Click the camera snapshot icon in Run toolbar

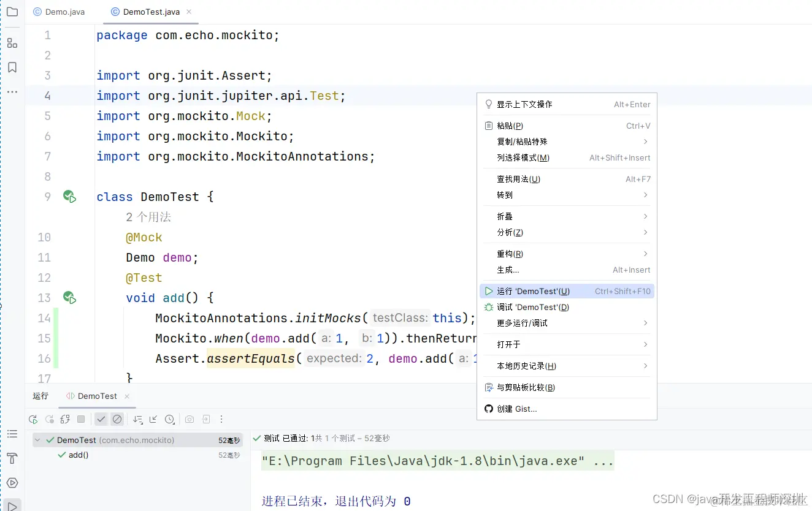click(x=190, y=420)
